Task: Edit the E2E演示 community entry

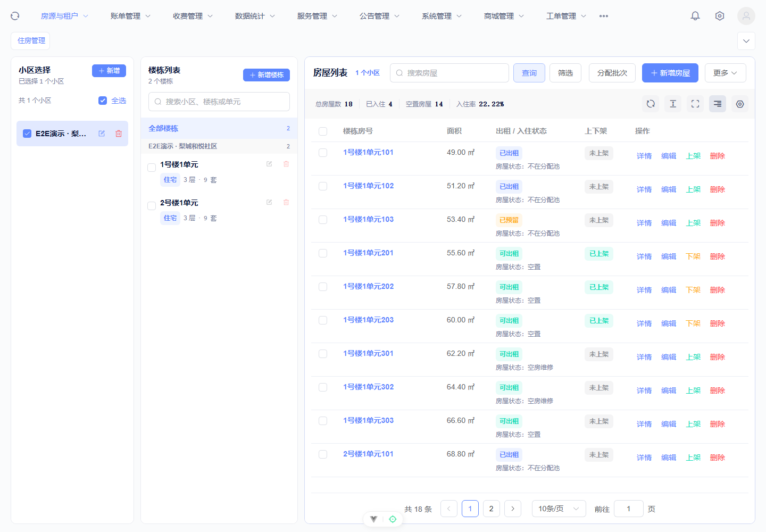Action: coord(102,134)
